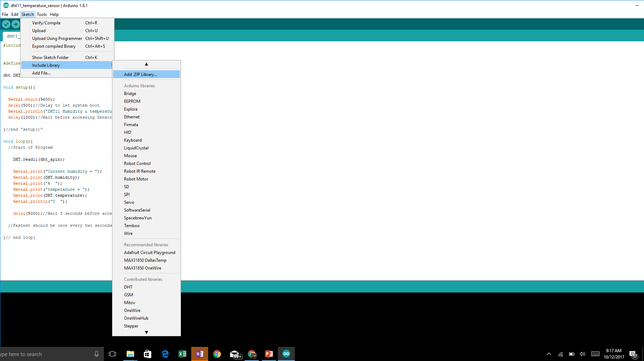Select Show Sketch Folder option
644x361 pixels.
[50, 58]
